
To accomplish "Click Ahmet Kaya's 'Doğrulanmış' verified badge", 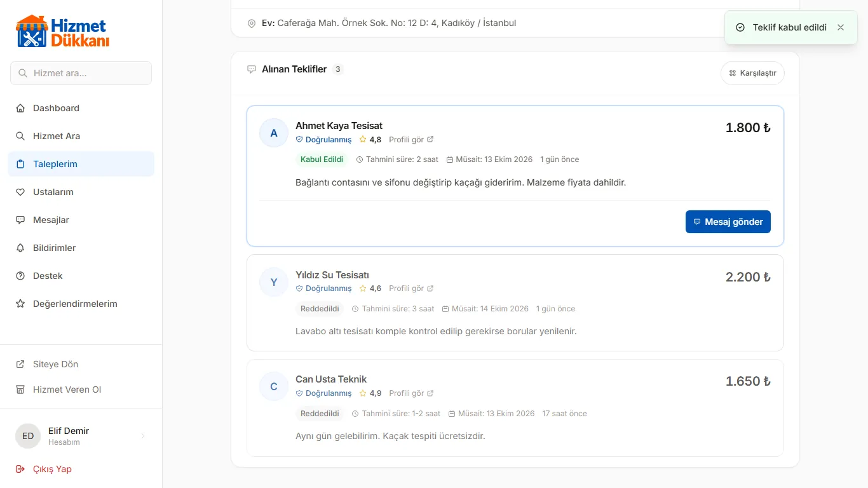I will pos(323,140).
